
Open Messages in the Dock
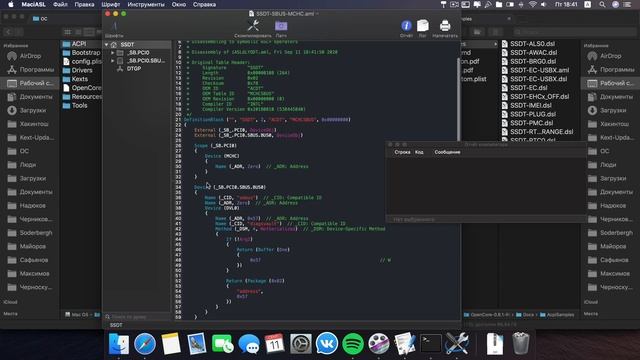click(249, 344)
